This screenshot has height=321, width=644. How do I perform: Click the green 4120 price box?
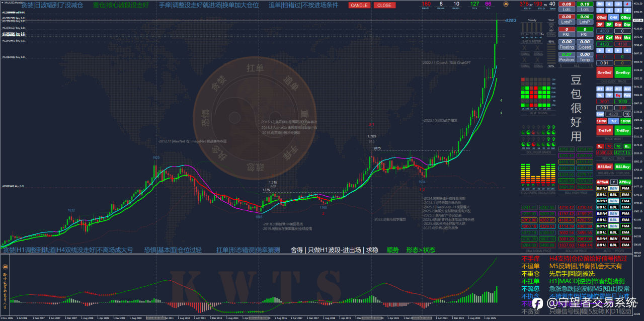pyautogui.click(x=605, y=44)
